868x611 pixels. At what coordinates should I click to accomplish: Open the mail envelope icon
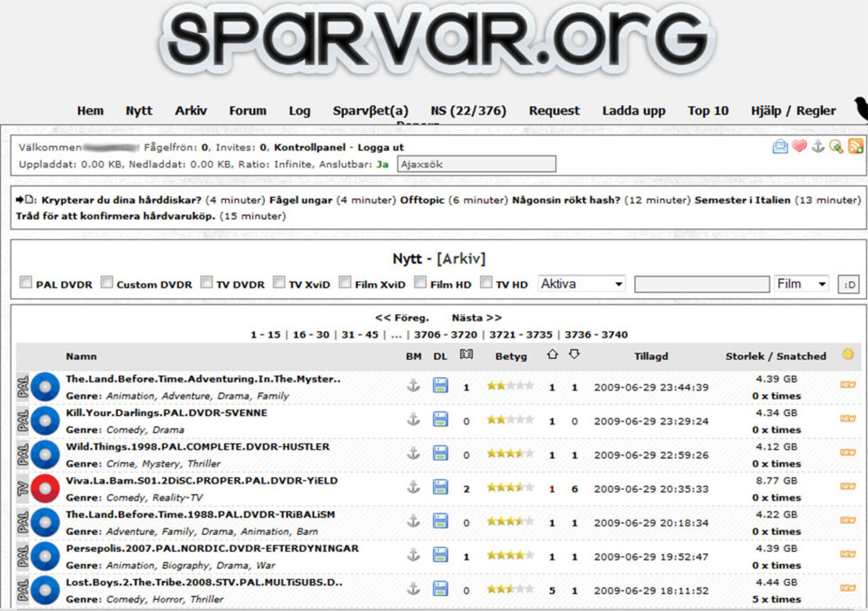[780, 145]
